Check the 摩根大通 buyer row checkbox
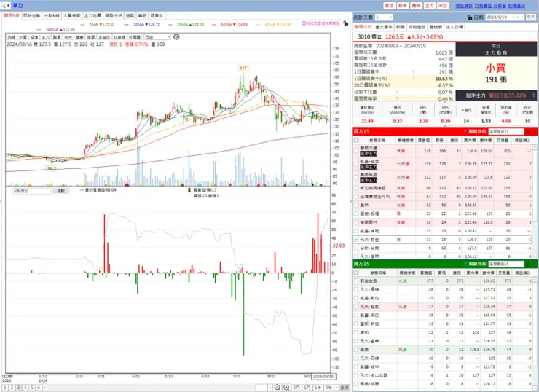 point(355,151)
